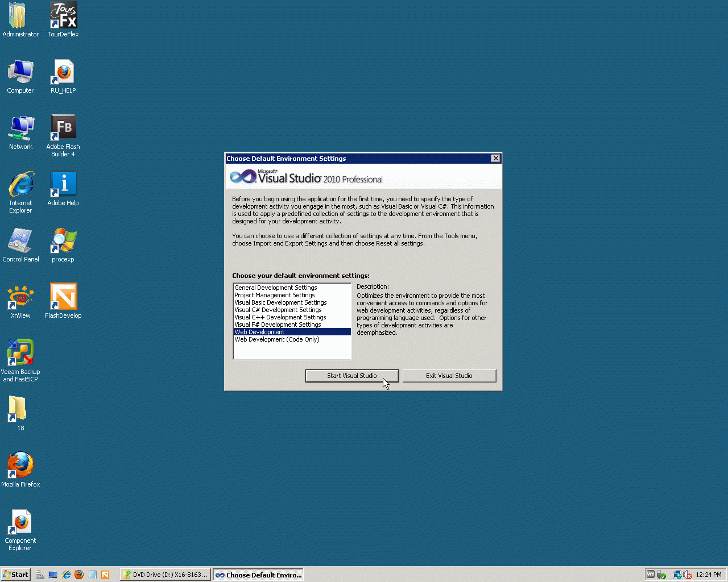Viewport: 728px width, 582px height.
Task: Select the Computer desktop icon
Action: coord(20,77)
